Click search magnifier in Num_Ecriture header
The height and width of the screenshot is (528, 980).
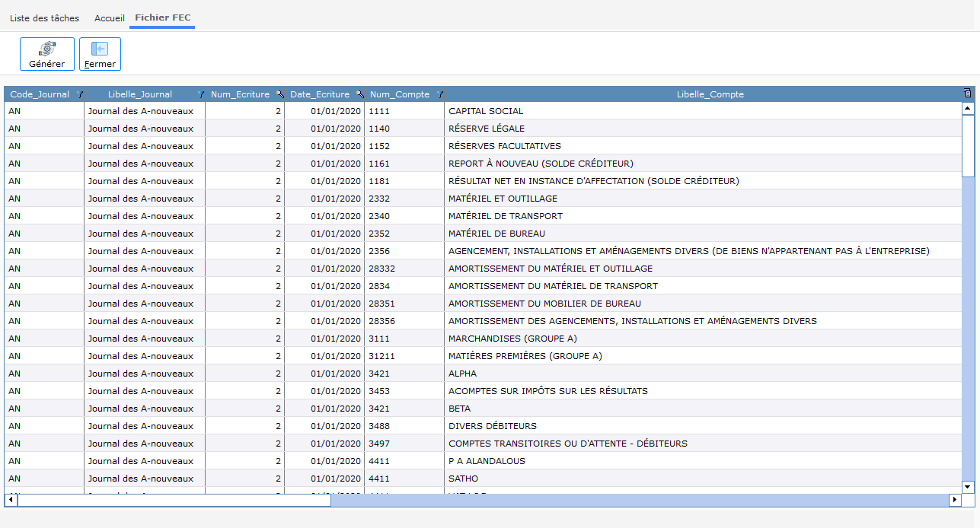click(279, 94)
